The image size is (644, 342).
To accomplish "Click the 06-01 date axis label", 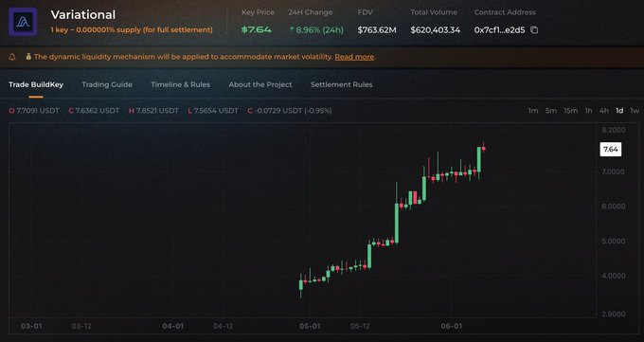I will pos(452,327).
